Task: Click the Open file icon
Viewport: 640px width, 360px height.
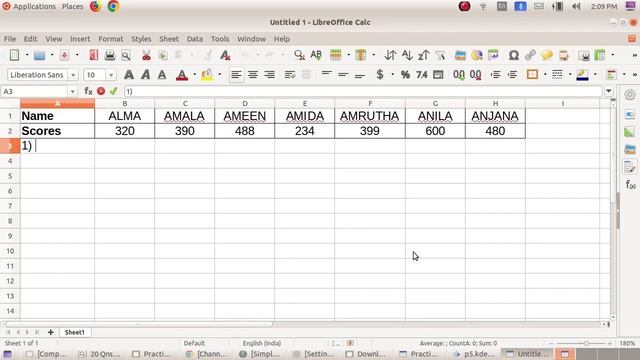Action: pyautogui.click(x=40, y=55)
